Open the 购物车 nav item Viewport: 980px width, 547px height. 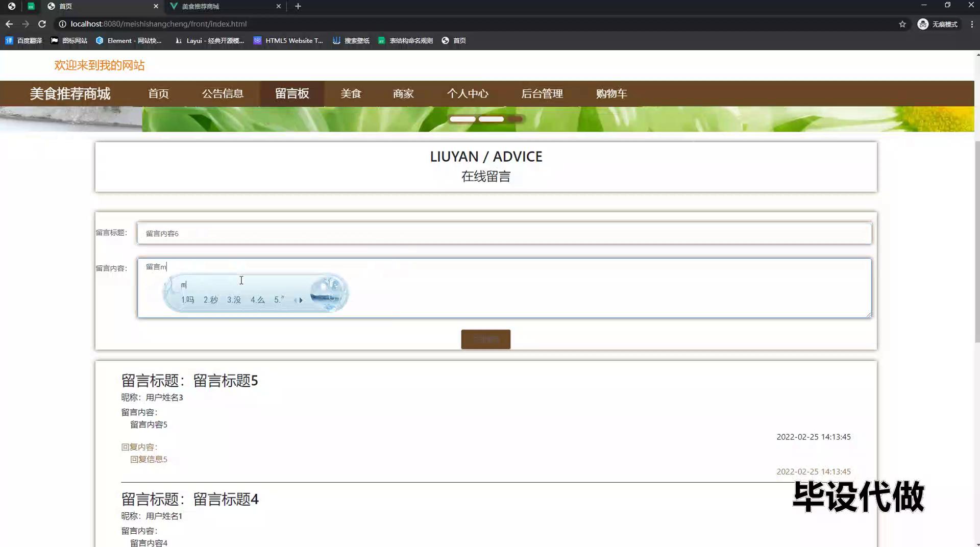click(611, 93)
